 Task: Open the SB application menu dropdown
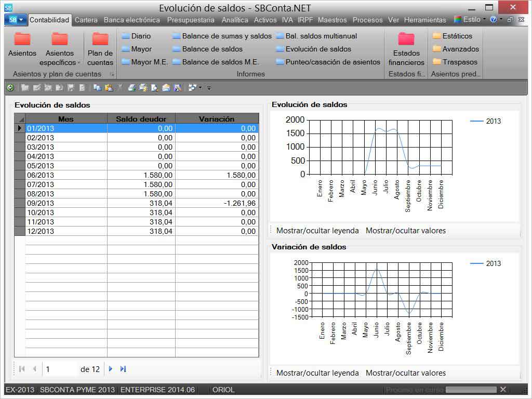pos(15,20)
